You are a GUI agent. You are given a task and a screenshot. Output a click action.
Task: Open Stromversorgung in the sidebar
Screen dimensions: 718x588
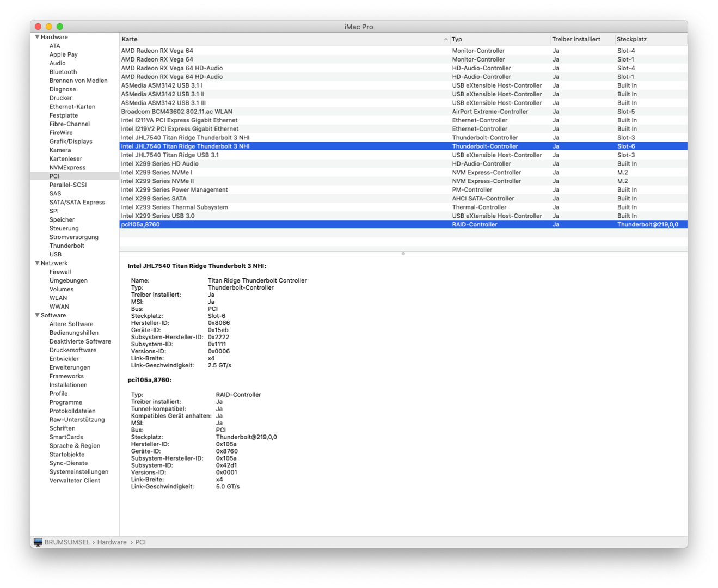click(x=74, y=237)
